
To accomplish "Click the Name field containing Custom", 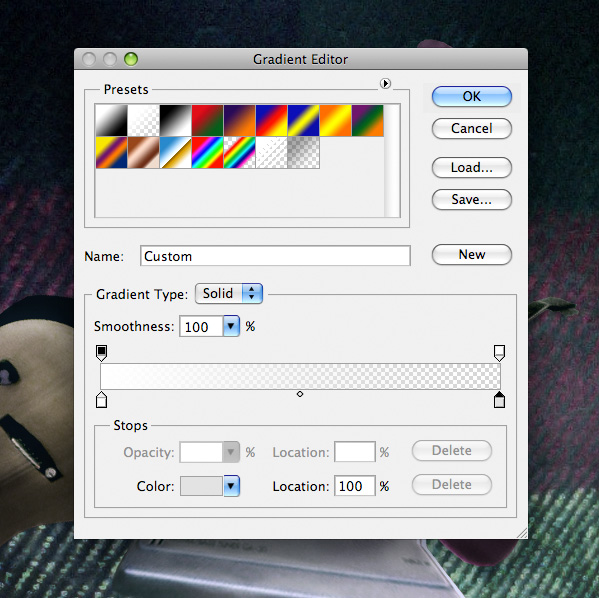I will (275, 256).
